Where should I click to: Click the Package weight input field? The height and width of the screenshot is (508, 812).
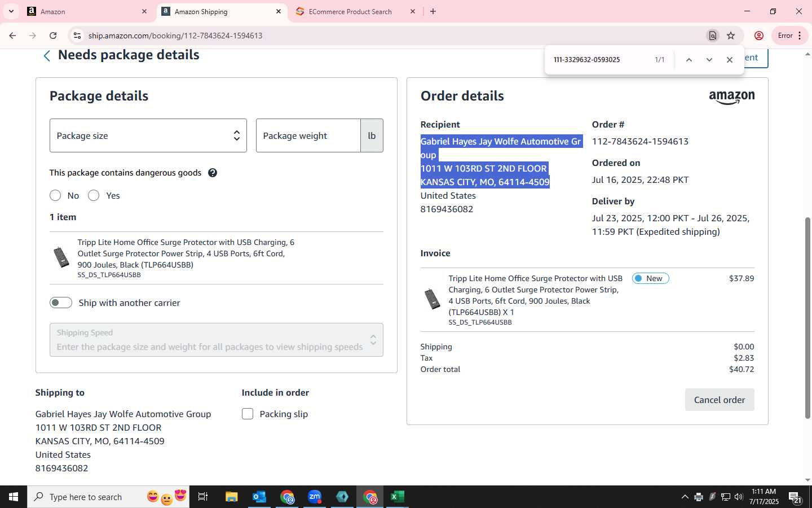click(x=308, y=135)
